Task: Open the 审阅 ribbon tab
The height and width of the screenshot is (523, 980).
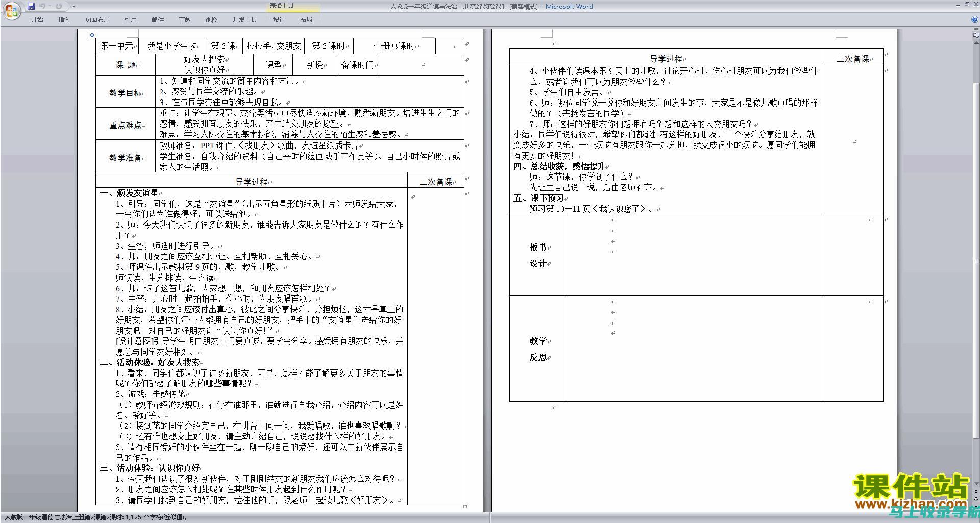Action: [x=185, y=19]
